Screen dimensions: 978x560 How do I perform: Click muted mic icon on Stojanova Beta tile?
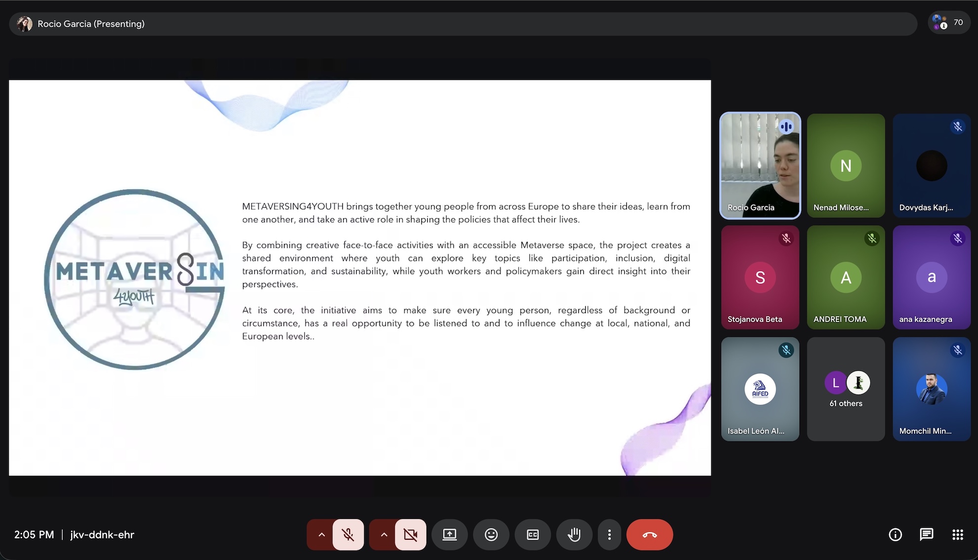point(786,239)
